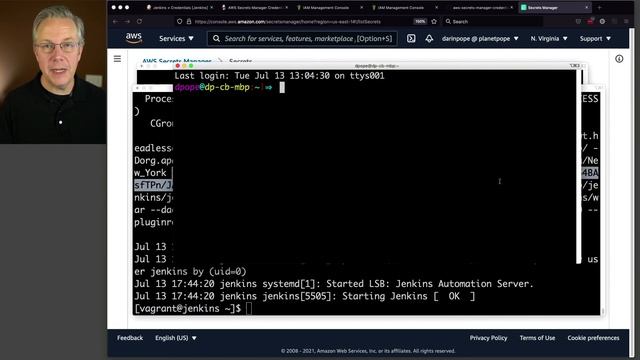Open the AWS notifications bell

(429, 38)
